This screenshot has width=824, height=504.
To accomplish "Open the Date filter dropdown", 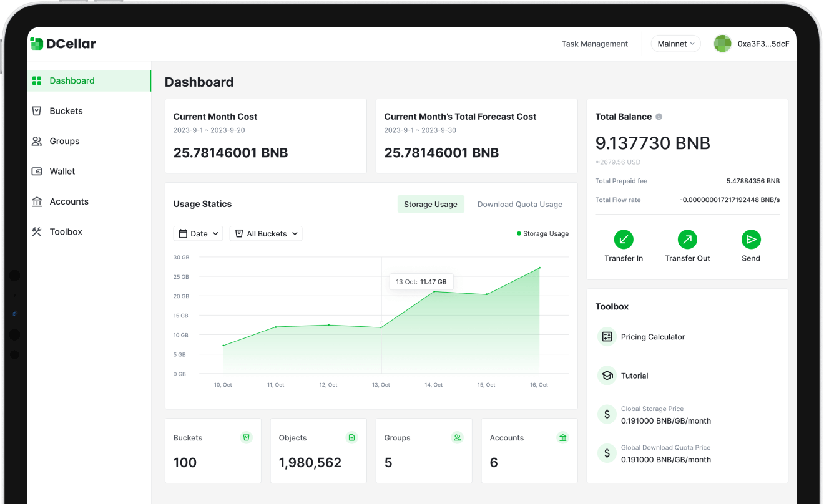I will [x=198, y=234].
